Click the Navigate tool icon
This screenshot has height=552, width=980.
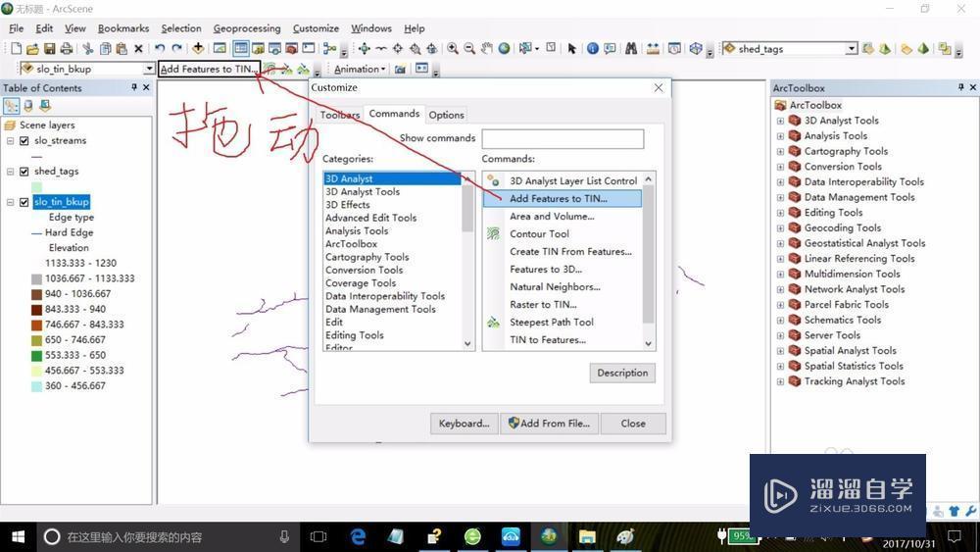364,48
